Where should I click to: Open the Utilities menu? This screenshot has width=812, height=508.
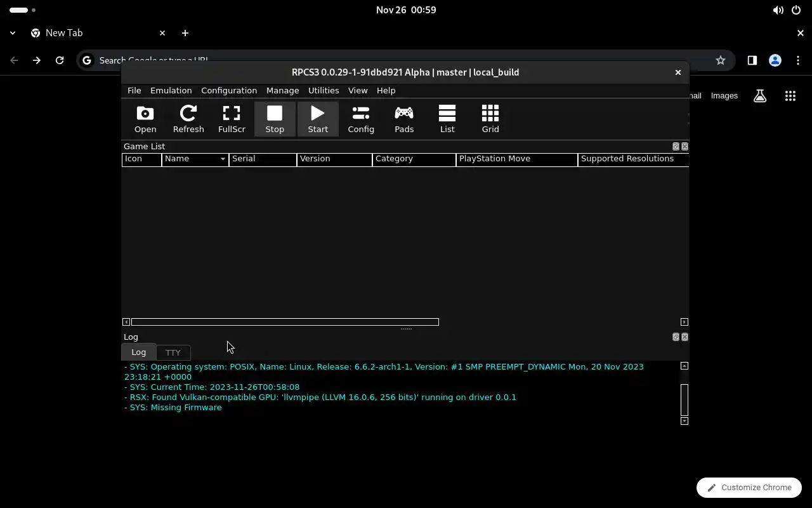pos(324,91)
